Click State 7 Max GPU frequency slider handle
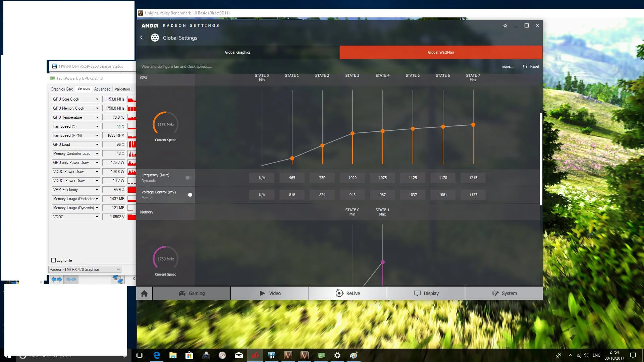644x362 pixels. click(473, 125)
